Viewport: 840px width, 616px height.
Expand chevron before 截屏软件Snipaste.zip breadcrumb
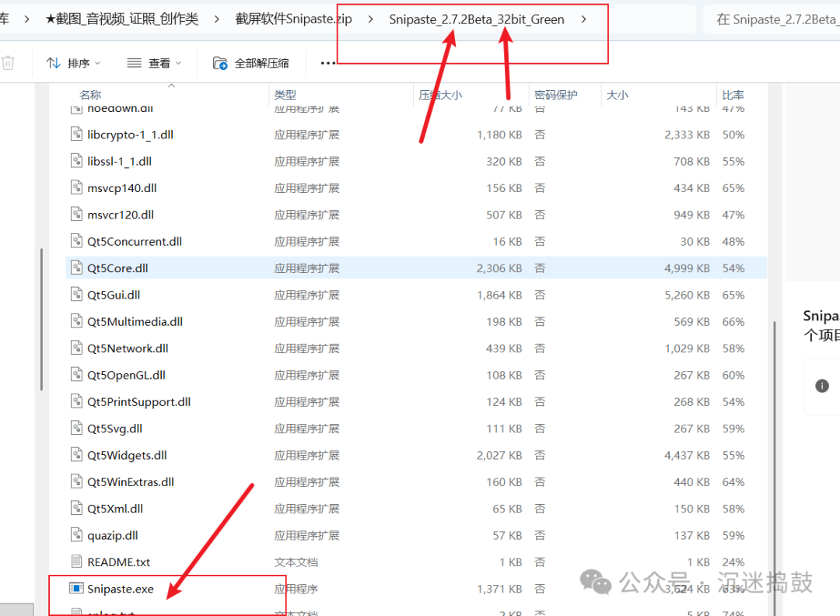[x=217, y=19]
